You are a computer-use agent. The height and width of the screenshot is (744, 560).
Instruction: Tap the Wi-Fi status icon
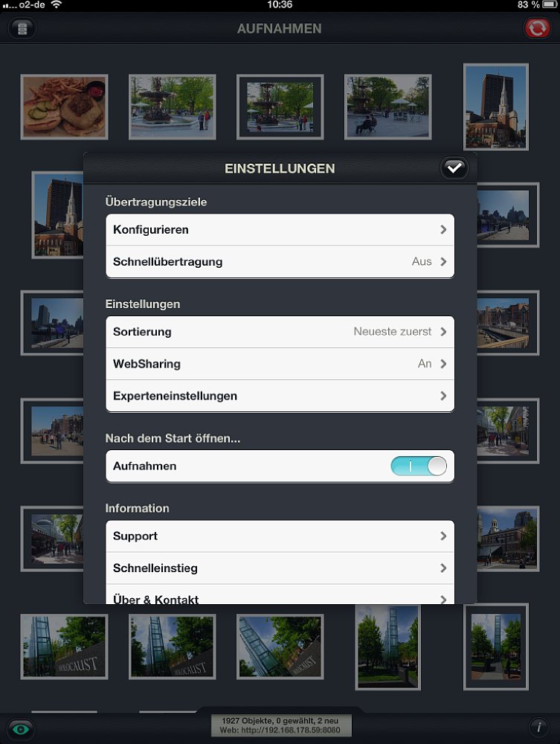(57, 4)
